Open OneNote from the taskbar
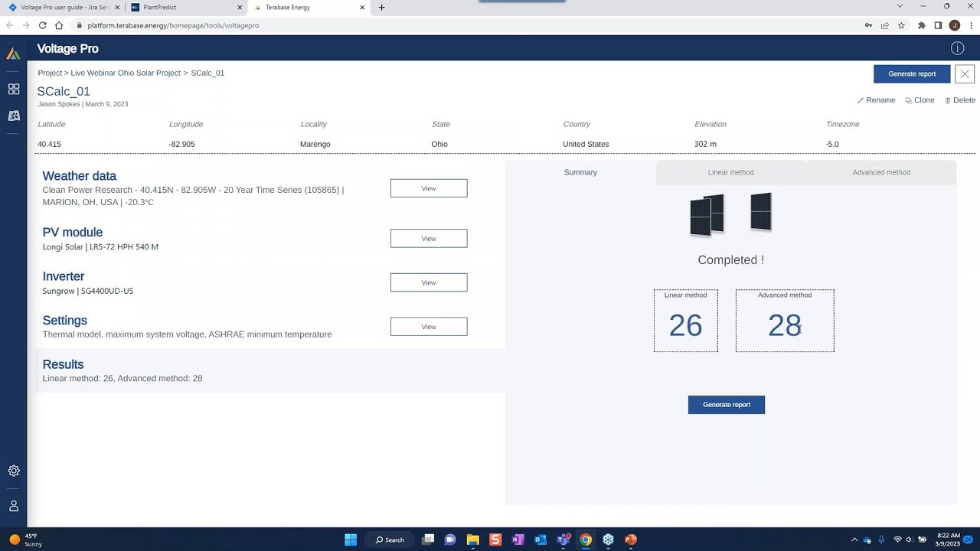The height and width of the screenshot is (551, 980). [518, 540]
